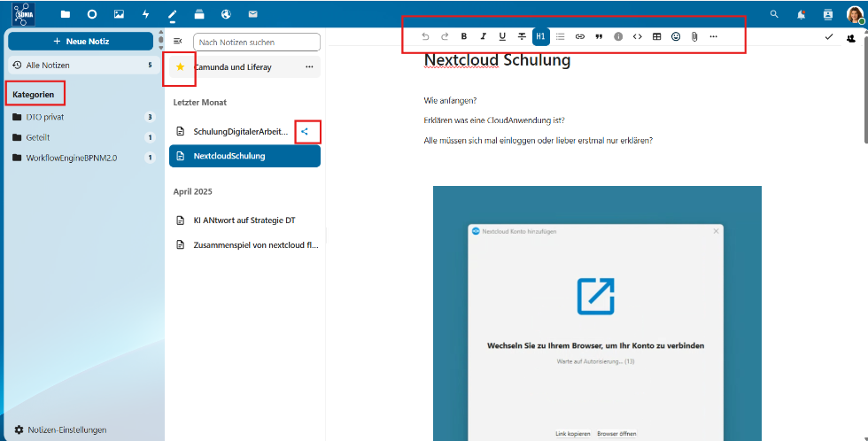The width and height of the screenshot is (868, 441).
Task: Expand the toolbar's remaining actions menu
Action: click(714, 36)
